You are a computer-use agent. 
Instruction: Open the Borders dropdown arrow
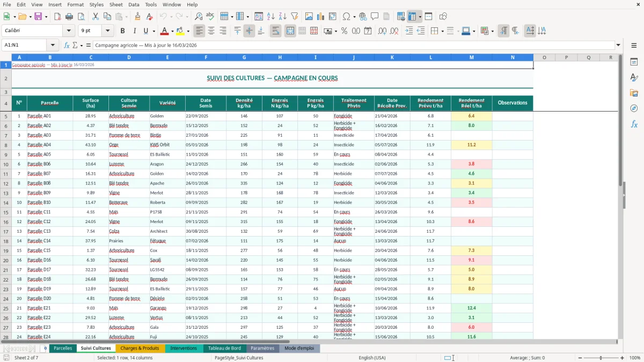[x=443, y=31]
